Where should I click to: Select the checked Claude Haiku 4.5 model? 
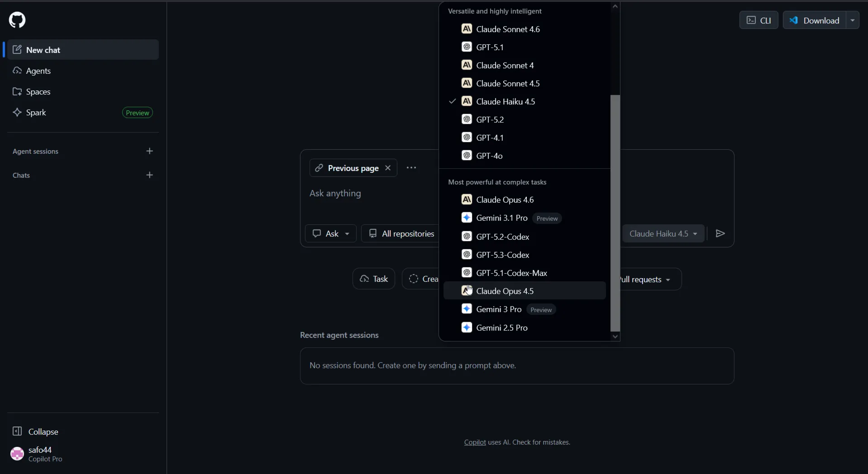click(525, 101)
